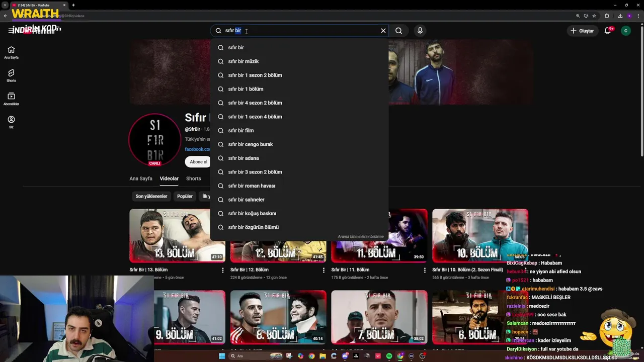Click Chrome back arrow button
The width and height of the screenshot is (644, 362).
(x=6, y=16)
